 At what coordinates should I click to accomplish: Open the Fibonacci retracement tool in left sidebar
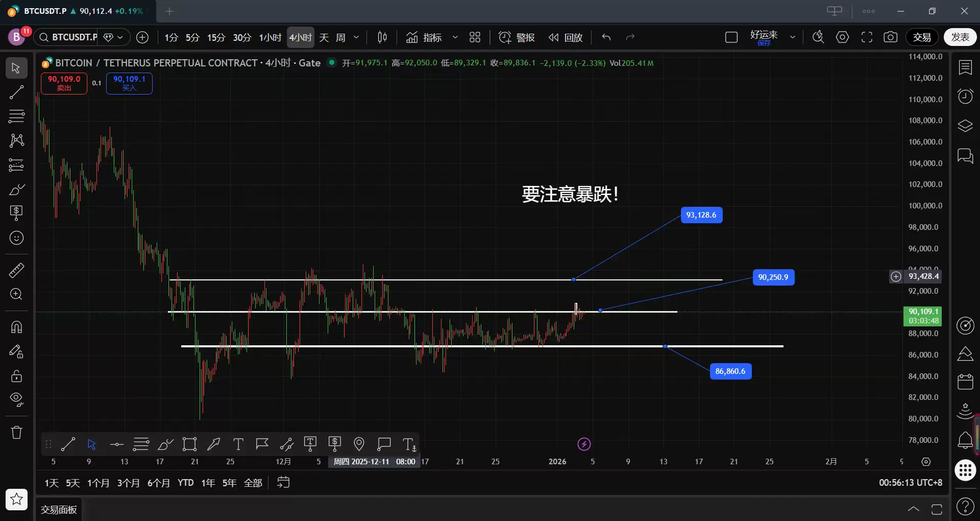click(16, 116)
